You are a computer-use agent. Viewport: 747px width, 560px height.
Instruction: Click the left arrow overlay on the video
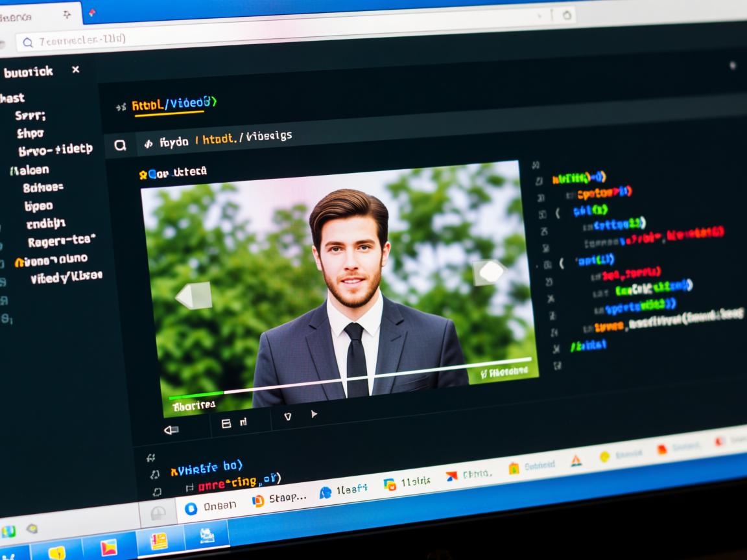pyautogui.click(x=195, y=296)
